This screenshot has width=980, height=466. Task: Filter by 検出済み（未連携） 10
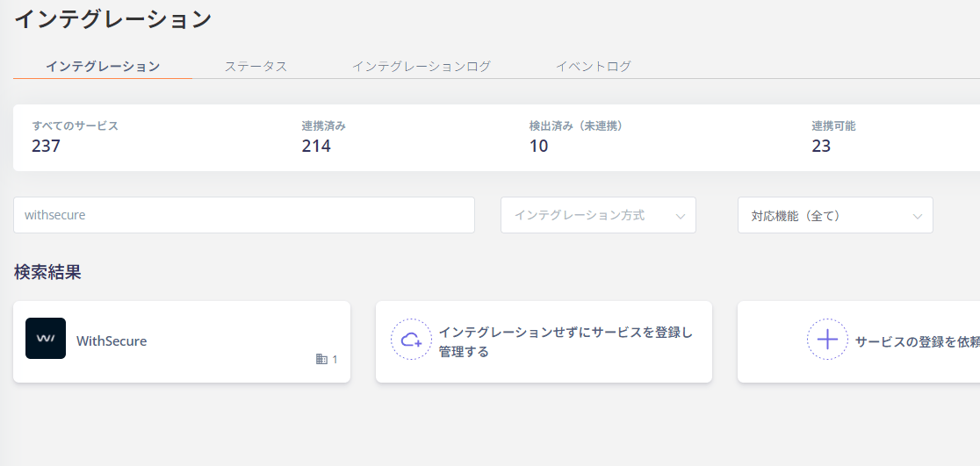576,137
